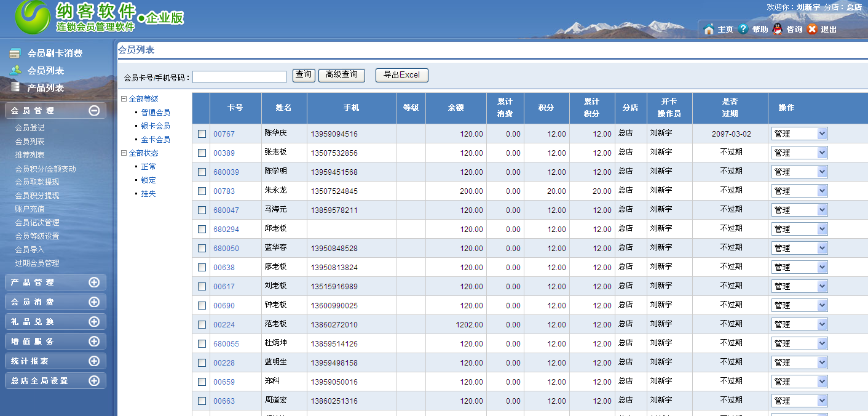Open help via the question mark icon

click(743, 29)
